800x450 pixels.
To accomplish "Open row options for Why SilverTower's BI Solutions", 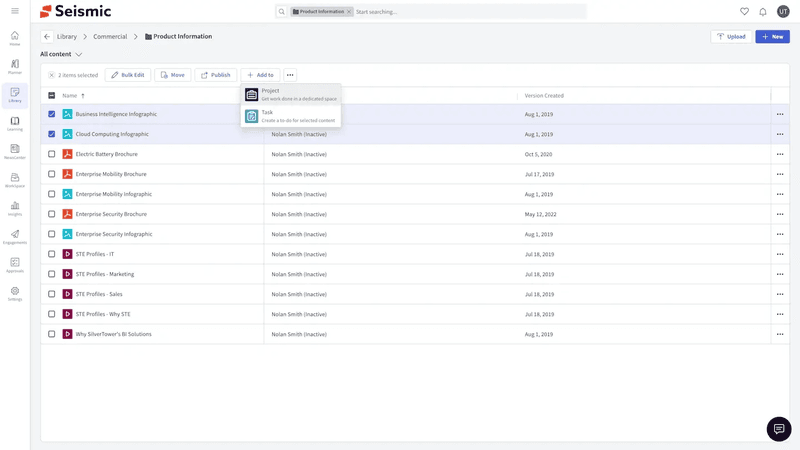I will click(780, 334).
